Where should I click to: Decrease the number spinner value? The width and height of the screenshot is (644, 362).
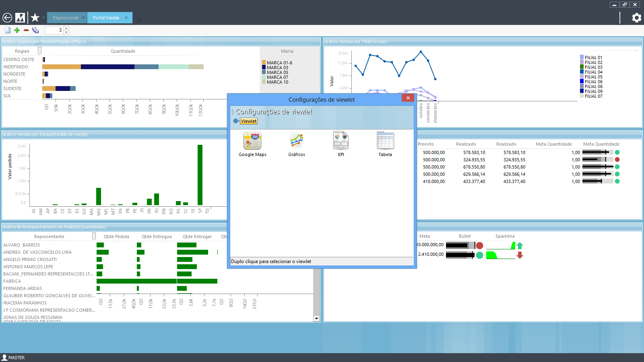[66, 32]
